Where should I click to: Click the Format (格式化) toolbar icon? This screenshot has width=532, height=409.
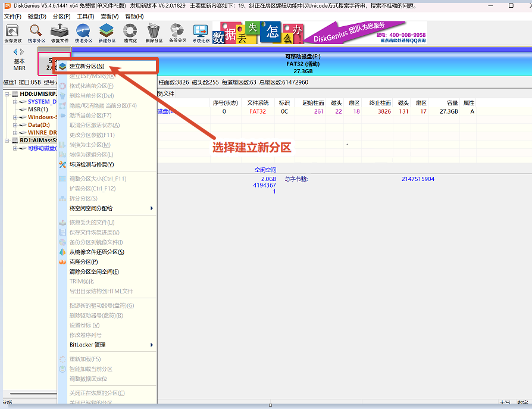(x=130, y=33)
